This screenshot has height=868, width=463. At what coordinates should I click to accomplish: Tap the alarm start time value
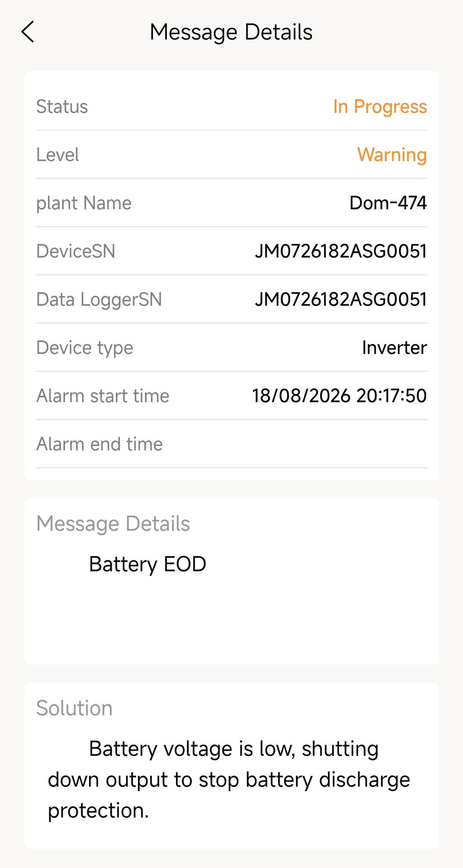pos(339,396)
